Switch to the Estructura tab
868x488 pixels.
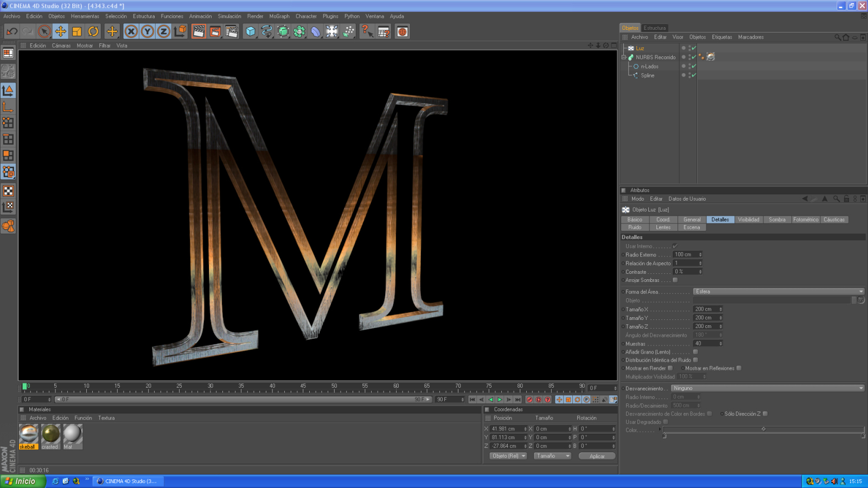655,28
